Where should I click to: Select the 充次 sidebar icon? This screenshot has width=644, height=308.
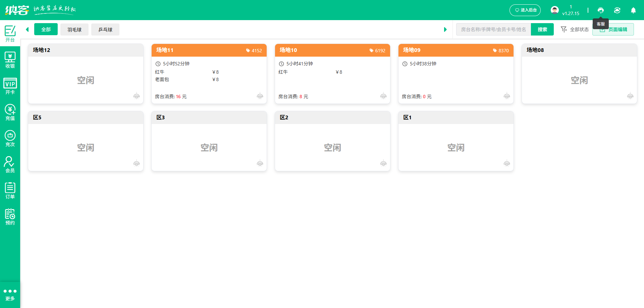[x=10, y=138]
